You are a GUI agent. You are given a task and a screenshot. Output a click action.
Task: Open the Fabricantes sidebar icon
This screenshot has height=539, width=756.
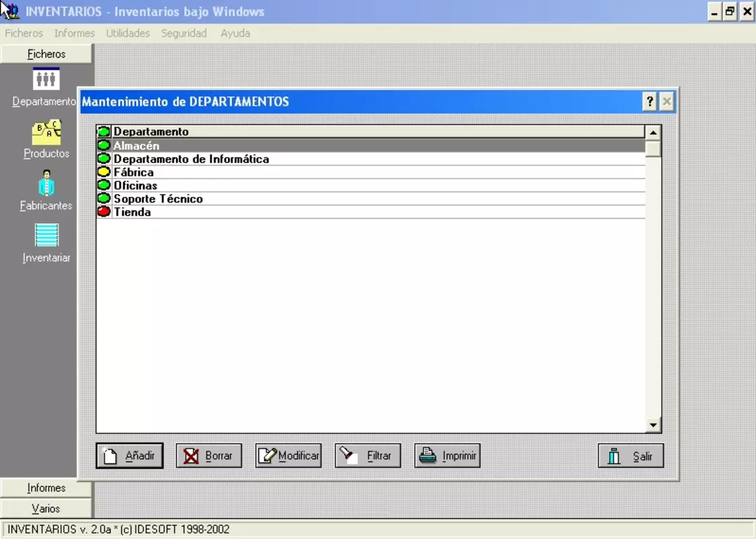(46, 183)
